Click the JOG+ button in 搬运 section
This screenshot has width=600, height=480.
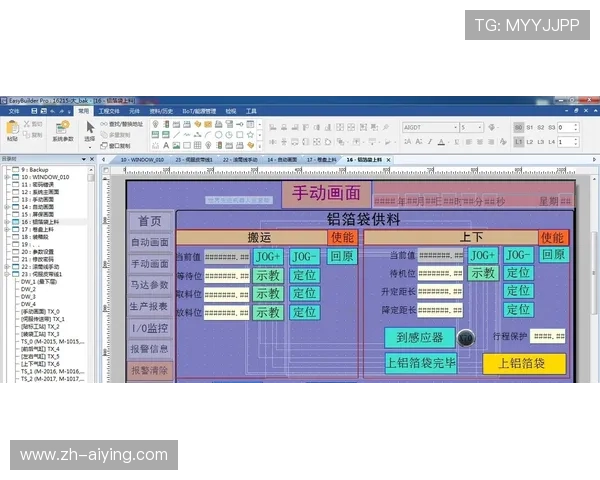tap(268, 256)
